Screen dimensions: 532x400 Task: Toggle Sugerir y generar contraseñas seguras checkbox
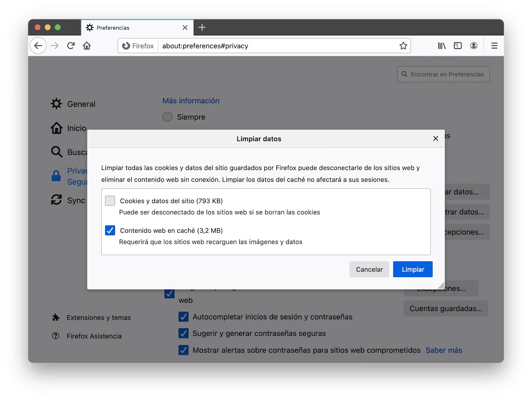183,333
